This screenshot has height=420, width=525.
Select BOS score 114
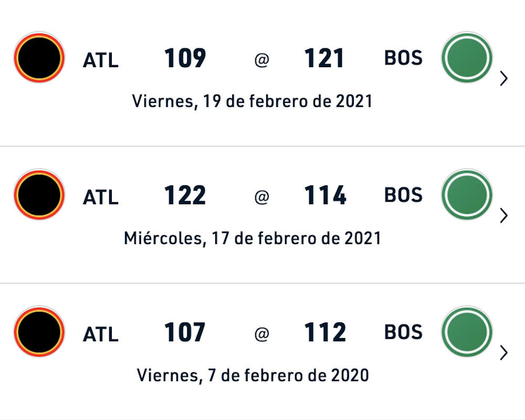pyautogui.click(x=325, y=195)
